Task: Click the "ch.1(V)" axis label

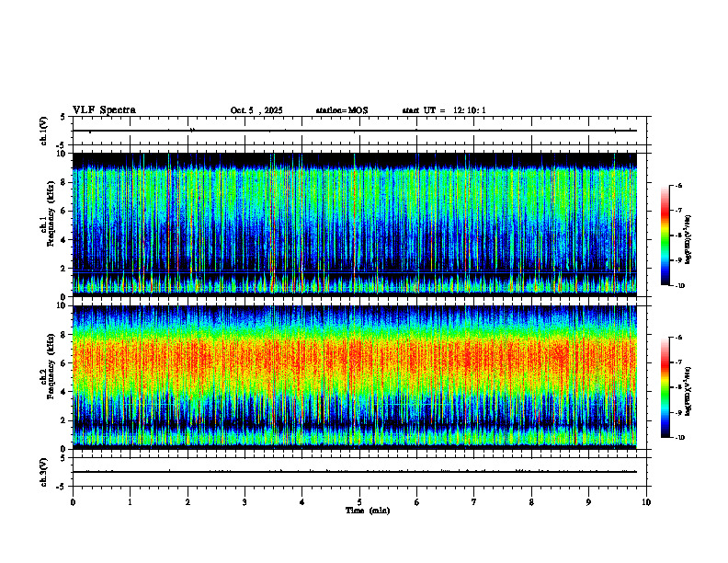Action: tap(44, 131)
